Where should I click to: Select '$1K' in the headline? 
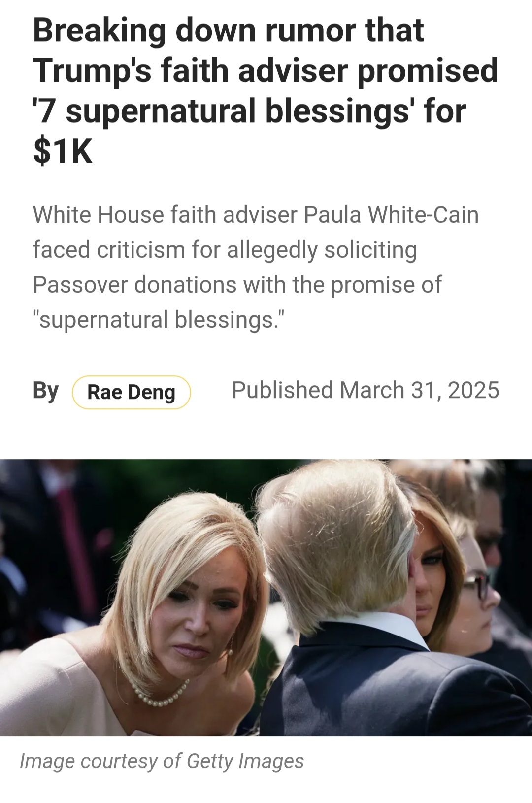pyautogui.click(x=63, y=151)
